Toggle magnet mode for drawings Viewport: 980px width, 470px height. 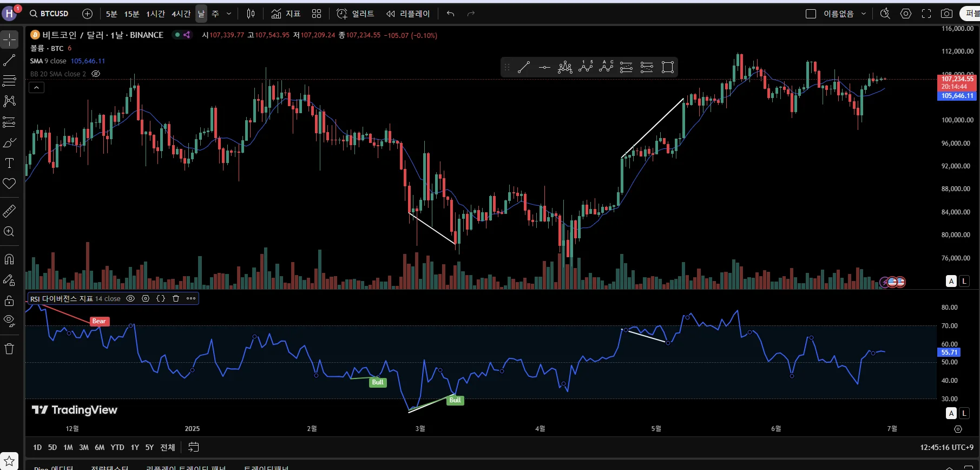(9, 259)
